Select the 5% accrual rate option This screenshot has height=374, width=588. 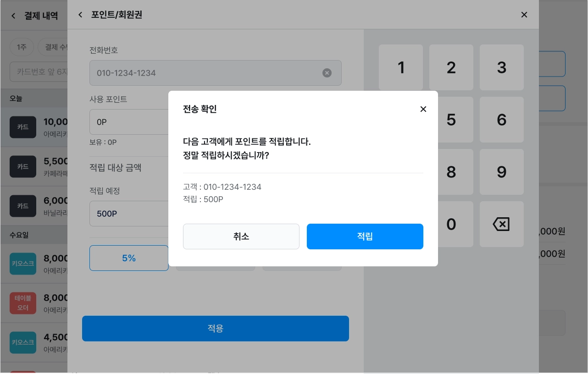(129, 258)
